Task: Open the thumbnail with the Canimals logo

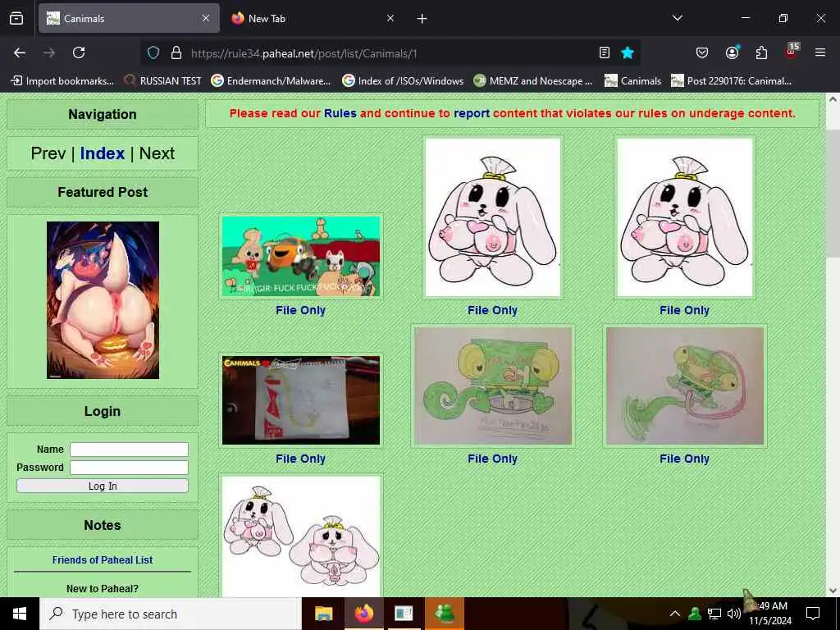Action: point(301,400)
